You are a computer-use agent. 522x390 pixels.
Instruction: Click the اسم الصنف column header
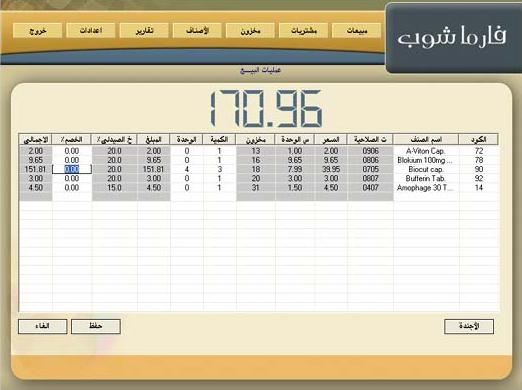(426, 139)
